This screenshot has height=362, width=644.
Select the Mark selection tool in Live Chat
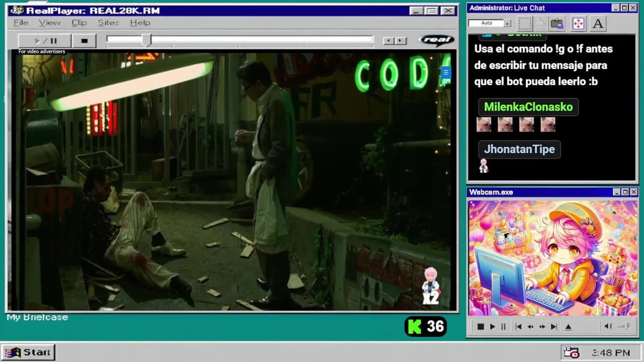point(524,24)
